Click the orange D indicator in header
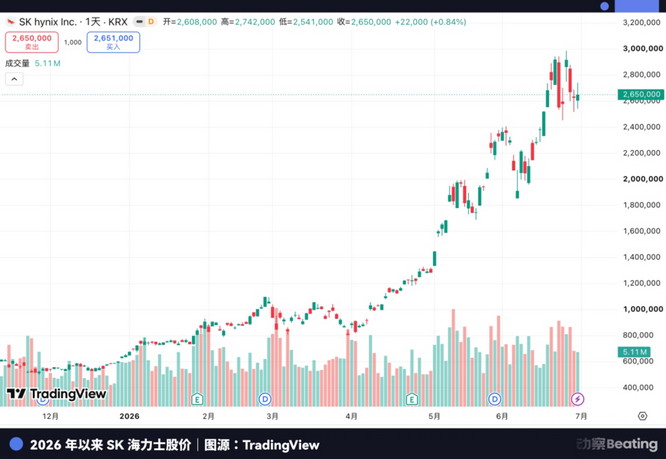This screenshot has height=459, width=666. point(151,21)
